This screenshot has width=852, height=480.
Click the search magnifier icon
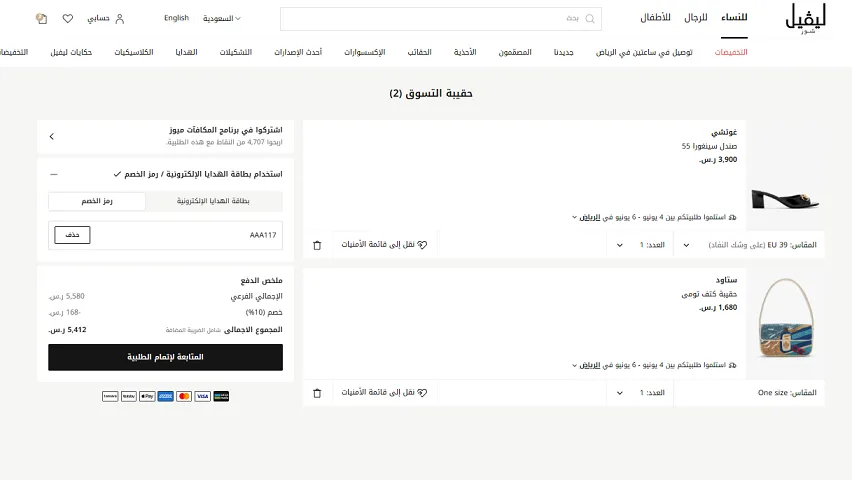(x=590, y=19)
